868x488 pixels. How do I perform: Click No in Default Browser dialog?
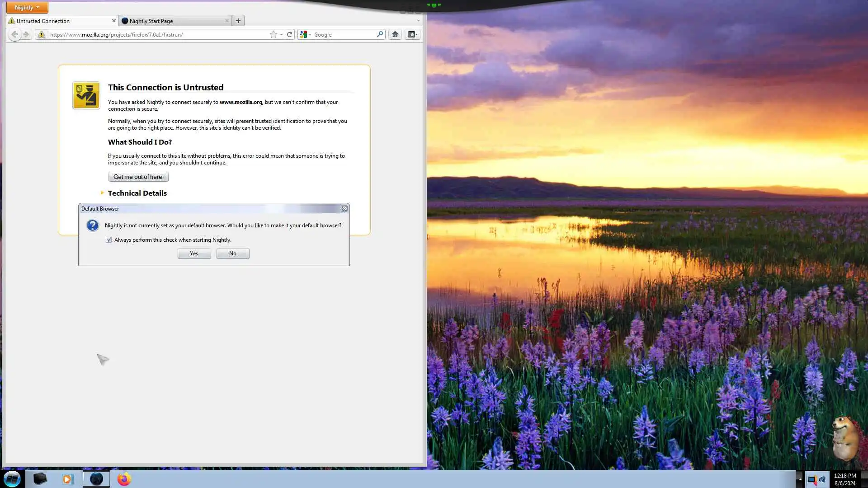click(233, 253)
